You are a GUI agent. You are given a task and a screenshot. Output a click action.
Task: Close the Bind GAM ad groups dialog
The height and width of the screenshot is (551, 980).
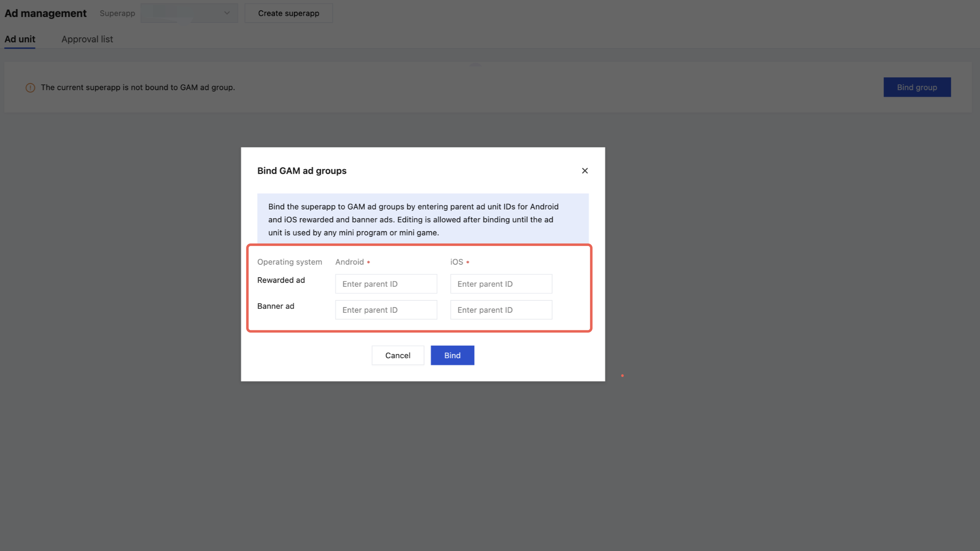point(584,171)
